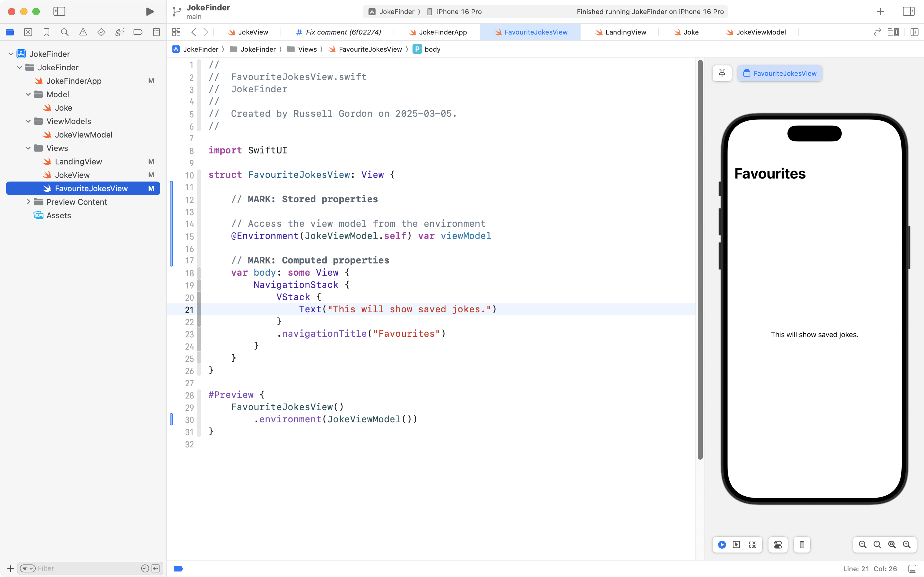
Task: Click Views in the breadcrumb path
Action: tap(307, 49)
